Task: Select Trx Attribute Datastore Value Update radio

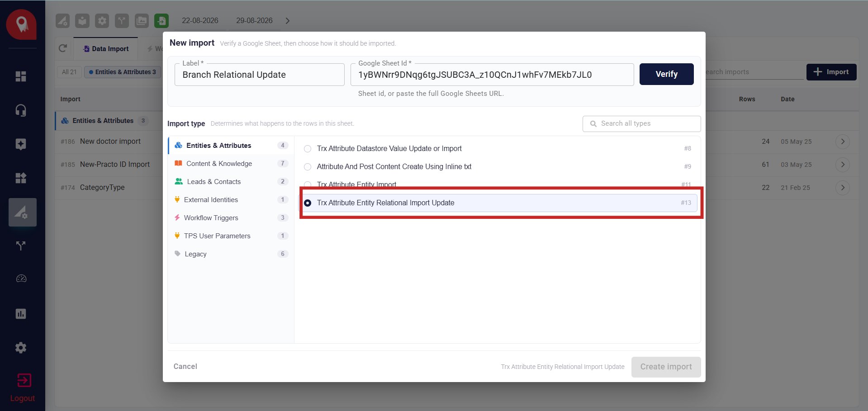Action: 308,149
